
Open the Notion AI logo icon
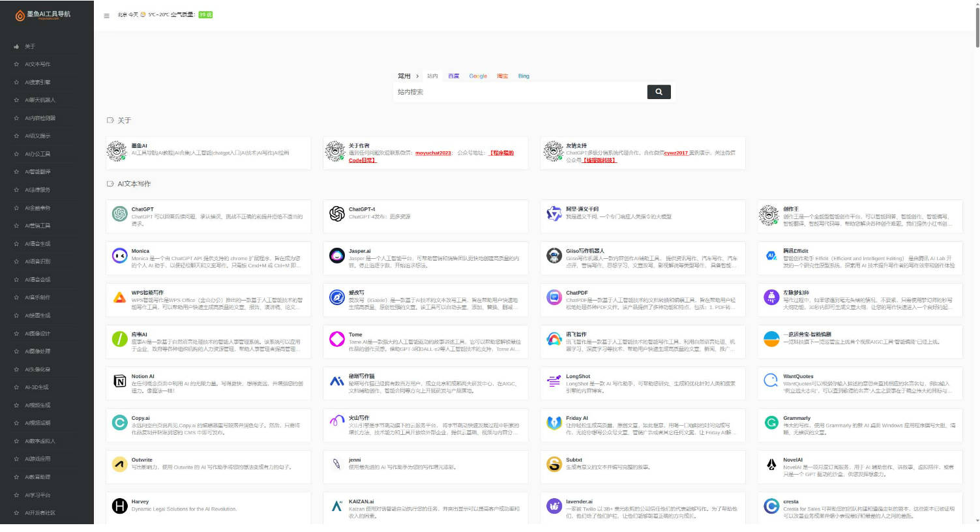[120, 381]
